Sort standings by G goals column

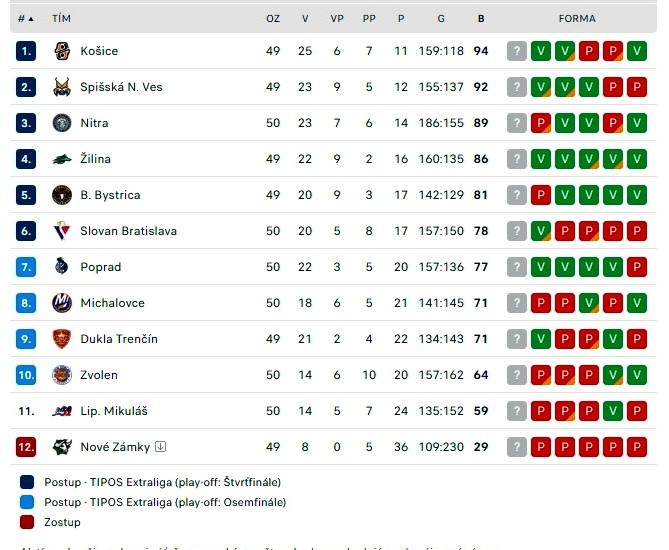tap(441, 19)
